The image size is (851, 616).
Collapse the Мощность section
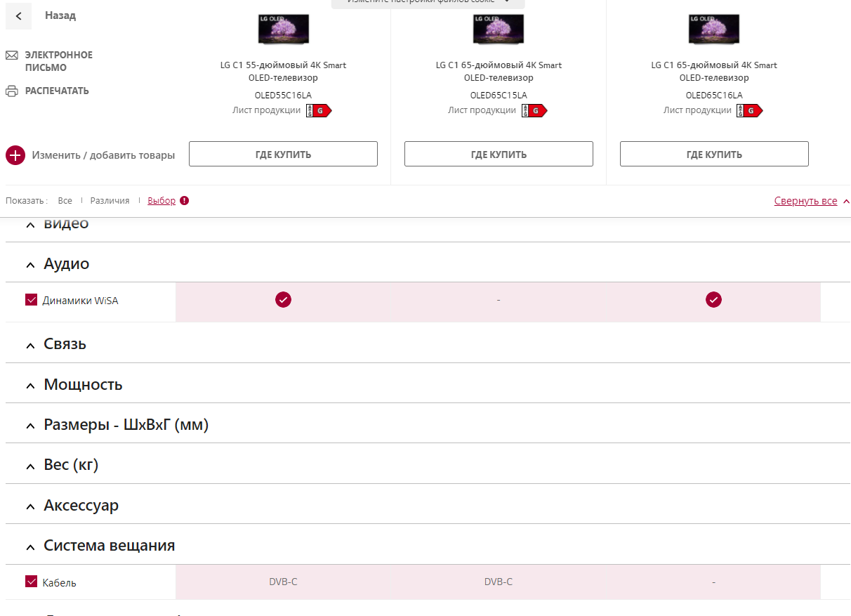click(x=30, y=386)
